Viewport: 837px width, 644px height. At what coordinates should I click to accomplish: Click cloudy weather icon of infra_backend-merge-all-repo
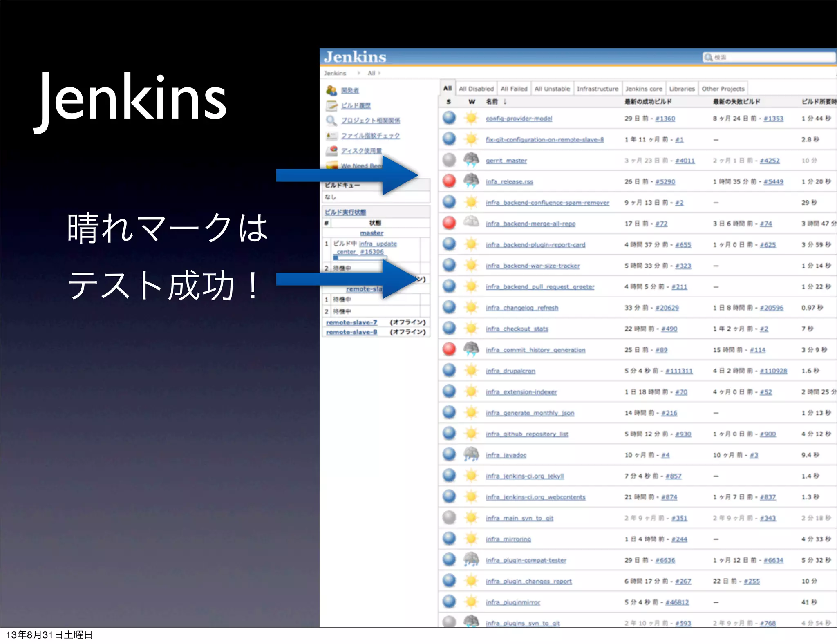pyautogui.click(x=471, y=222)
